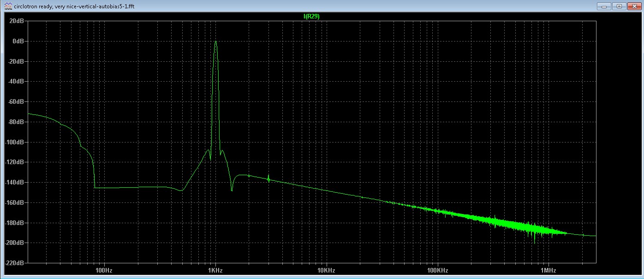Click the 10KHz horizontal axis label
This screenshot has height=279, width=644.
point(326,269)
